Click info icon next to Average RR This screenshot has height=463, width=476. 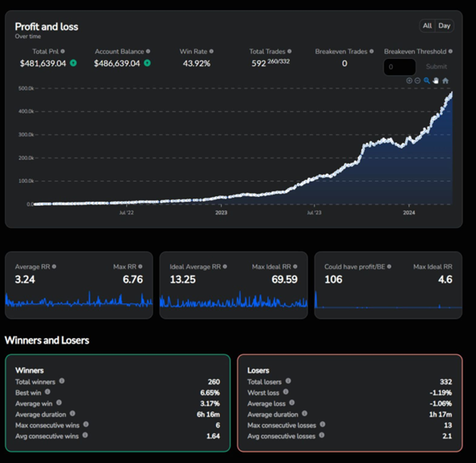(x=54, y=266)
